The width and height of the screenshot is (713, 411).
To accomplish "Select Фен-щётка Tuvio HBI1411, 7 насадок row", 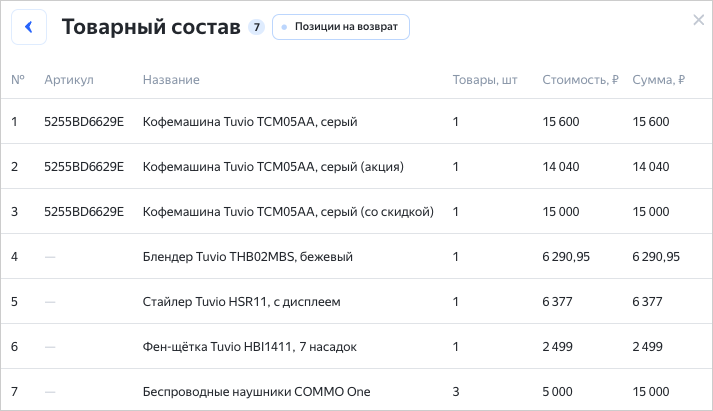I will 249,347.
